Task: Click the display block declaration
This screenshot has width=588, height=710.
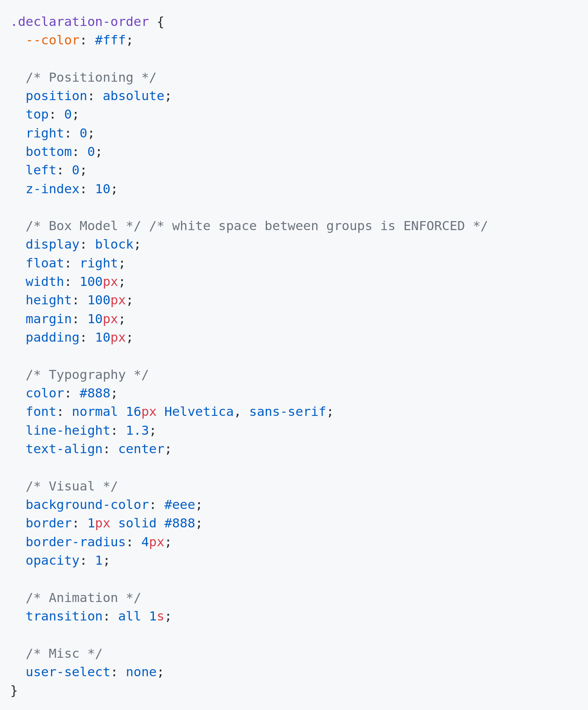Action: click(x=83, y=245)
